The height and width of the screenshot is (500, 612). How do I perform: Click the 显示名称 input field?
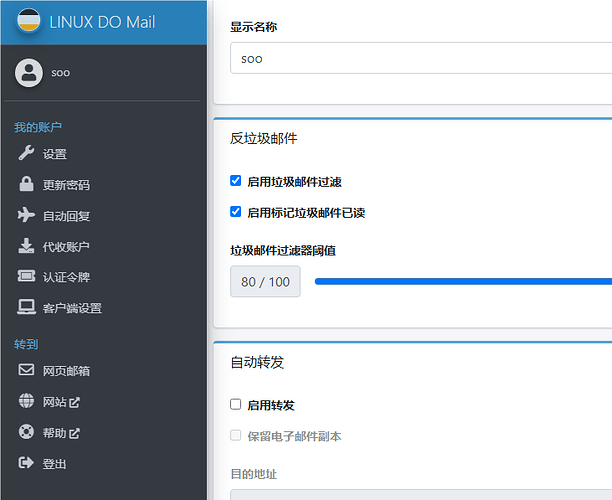click(421, 58)
